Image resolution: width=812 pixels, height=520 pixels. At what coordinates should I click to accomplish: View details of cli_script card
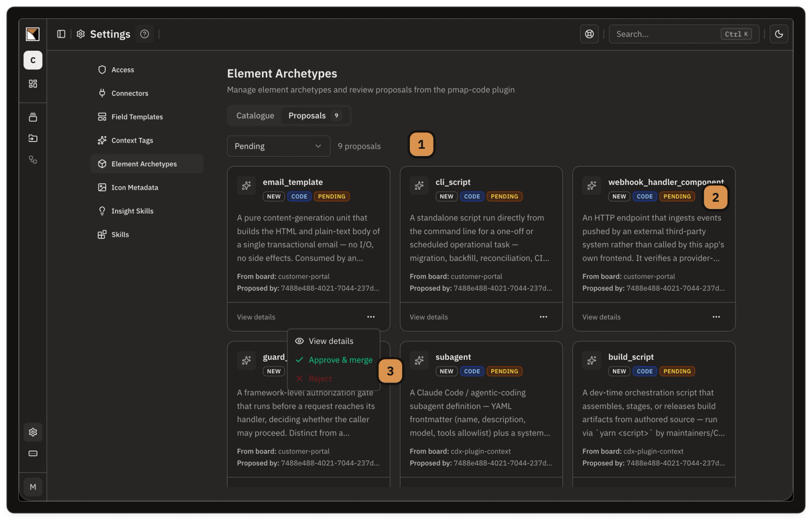429,317
